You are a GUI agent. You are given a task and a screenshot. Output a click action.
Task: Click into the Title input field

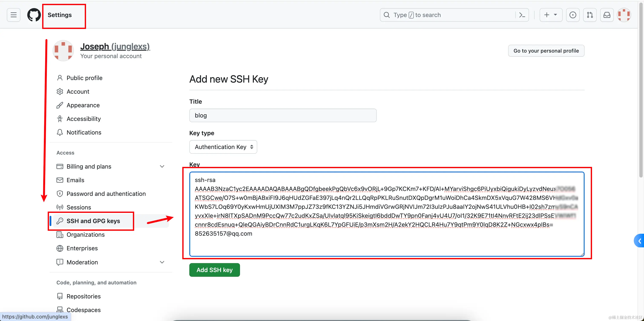tap(283, 115)
